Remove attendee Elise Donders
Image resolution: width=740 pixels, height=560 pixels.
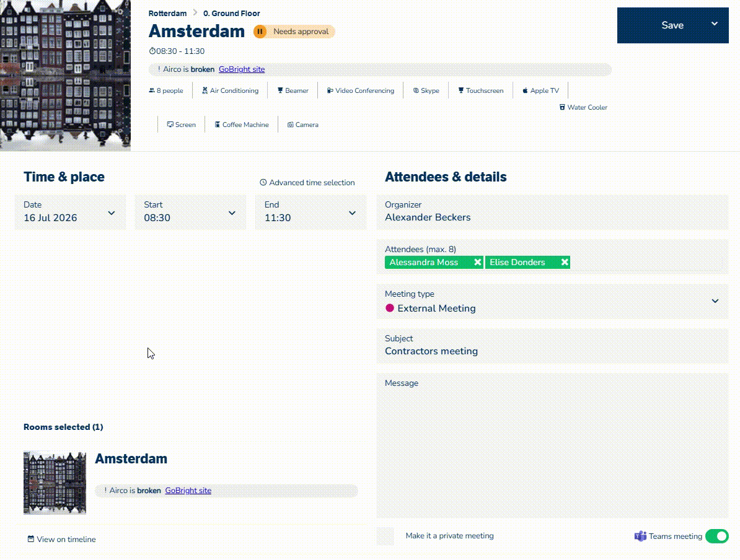(565, 262)
